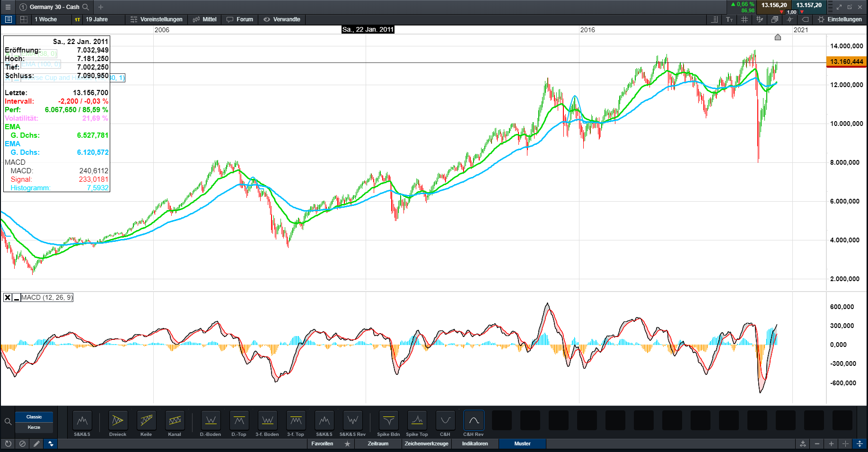Screen dimensions: 868x452
Task: Open the text size tool icon
Action: 729,19
